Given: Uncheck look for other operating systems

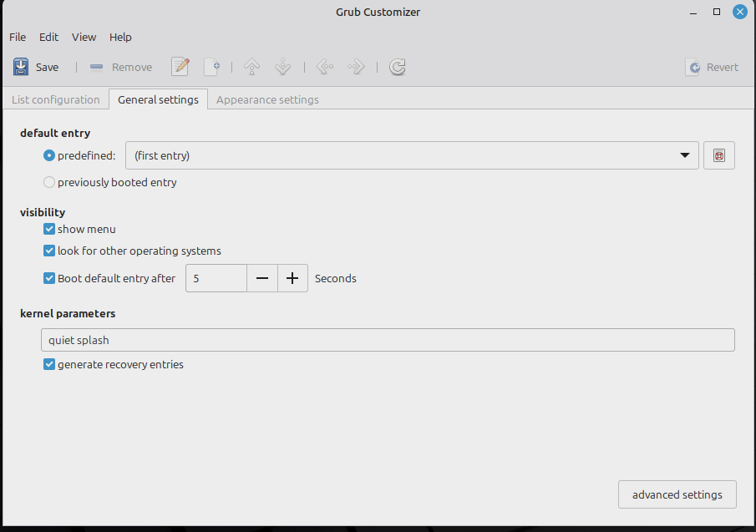Looking at the screenshot, I should click(x=49, y=251).
